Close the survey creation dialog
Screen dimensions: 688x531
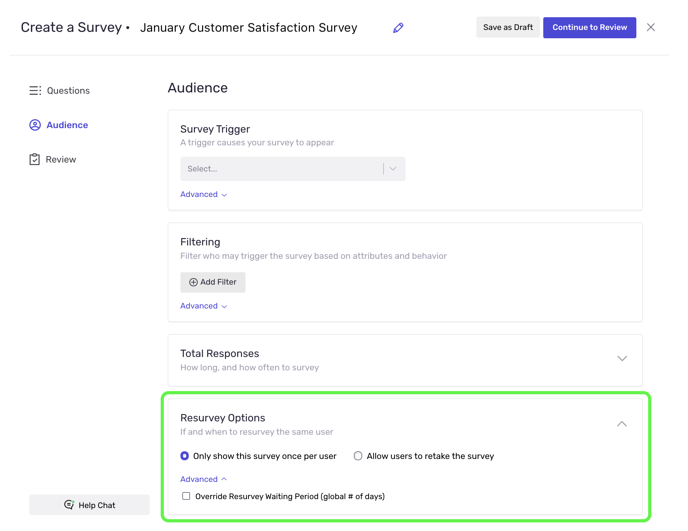(x=651, y=28)
